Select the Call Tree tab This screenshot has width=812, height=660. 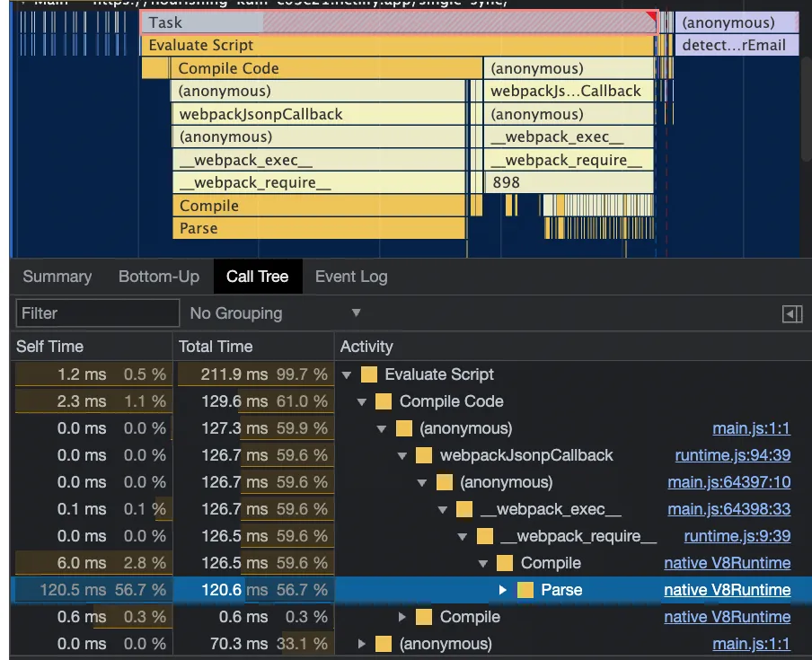(x=258, y=277)
